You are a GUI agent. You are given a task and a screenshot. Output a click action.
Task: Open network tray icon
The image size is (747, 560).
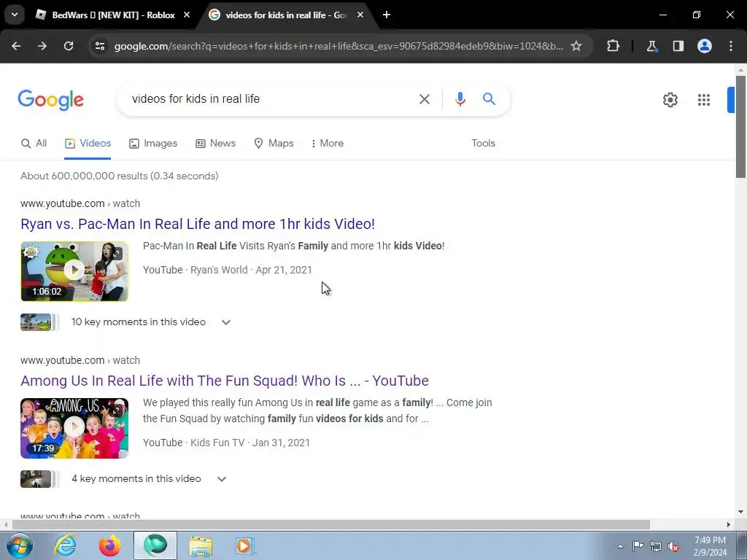pyautogui.click(x=656, y=546)
